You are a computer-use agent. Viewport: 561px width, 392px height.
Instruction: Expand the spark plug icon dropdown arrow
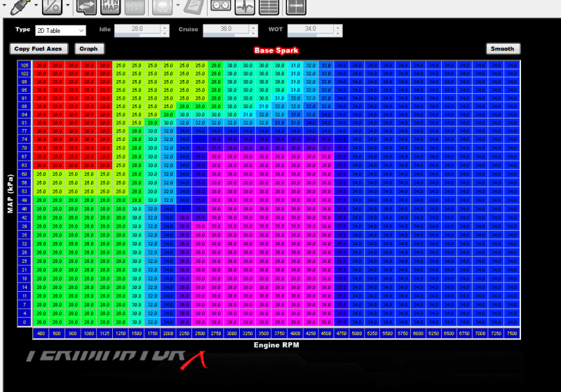pyautogui.click(x=36, y=6)
